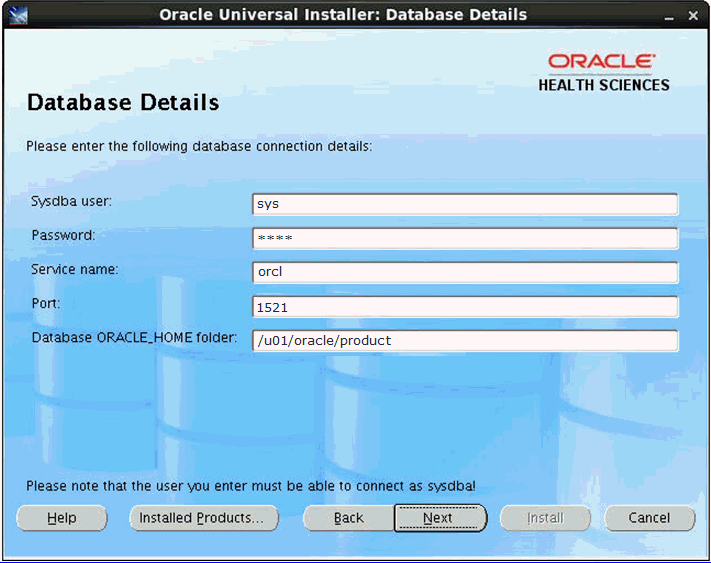Click the 'Password:' label
Viewport: 711px width, 563px height.
(63, 235)
